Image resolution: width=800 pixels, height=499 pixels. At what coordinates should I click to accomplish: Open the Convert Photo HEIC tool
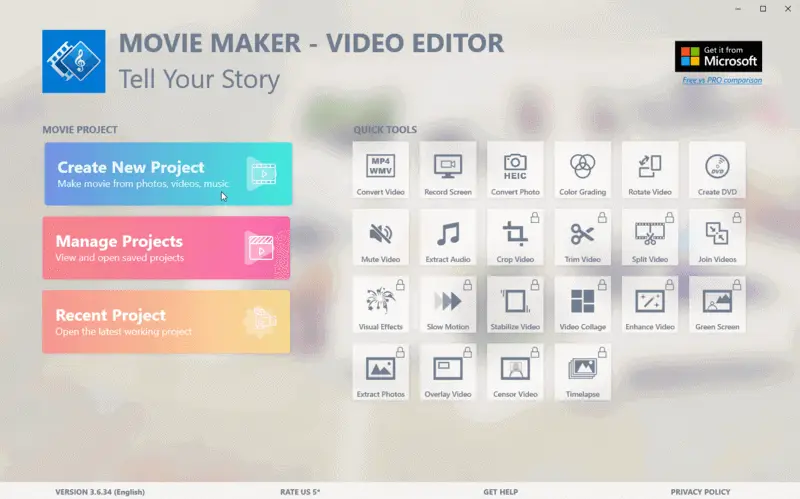pyautogui.click(x=515, y=170)
